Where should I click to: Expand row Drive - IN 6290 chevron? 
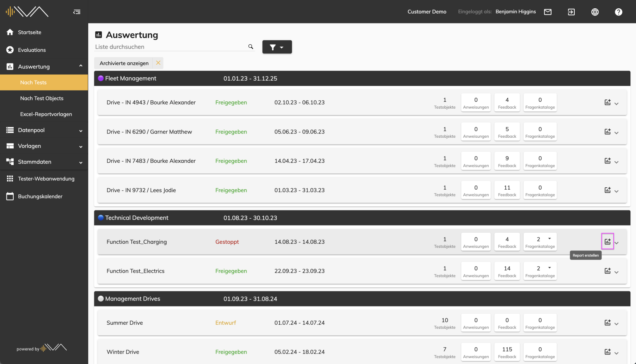[x=616, y=133]
